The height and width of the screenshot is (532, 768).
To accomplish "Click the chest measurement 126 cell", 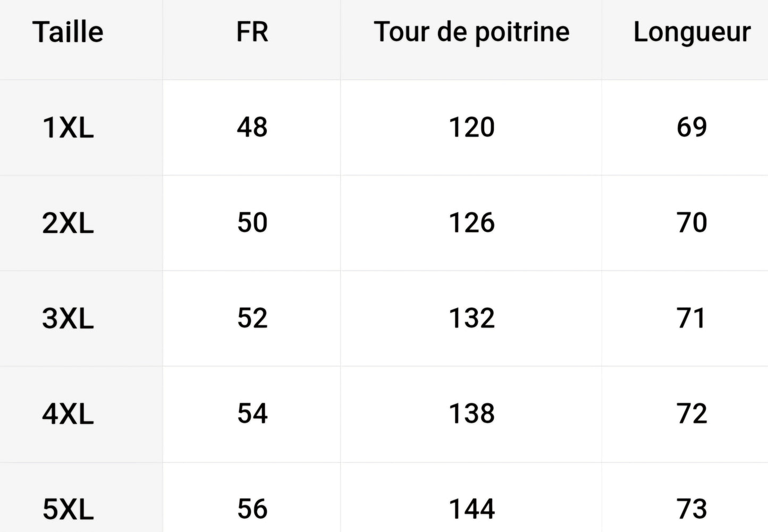I will (471, 223).
